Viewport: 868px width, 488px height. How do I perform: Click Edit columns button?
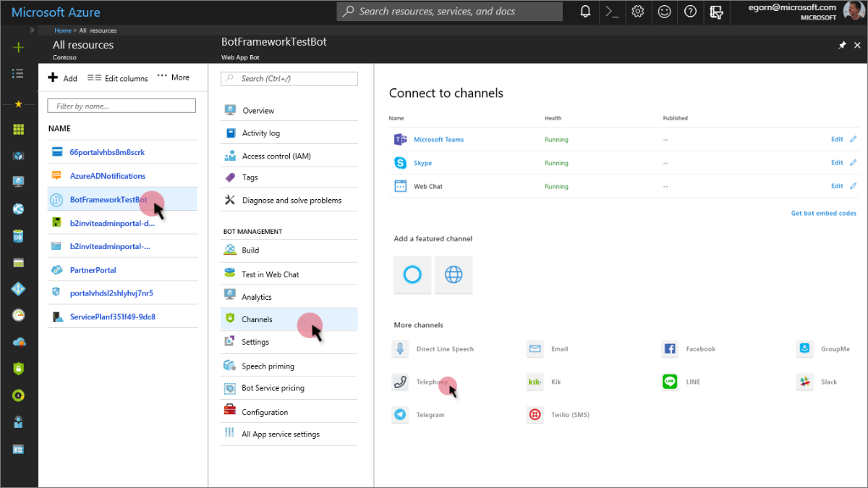pos(117,78)
